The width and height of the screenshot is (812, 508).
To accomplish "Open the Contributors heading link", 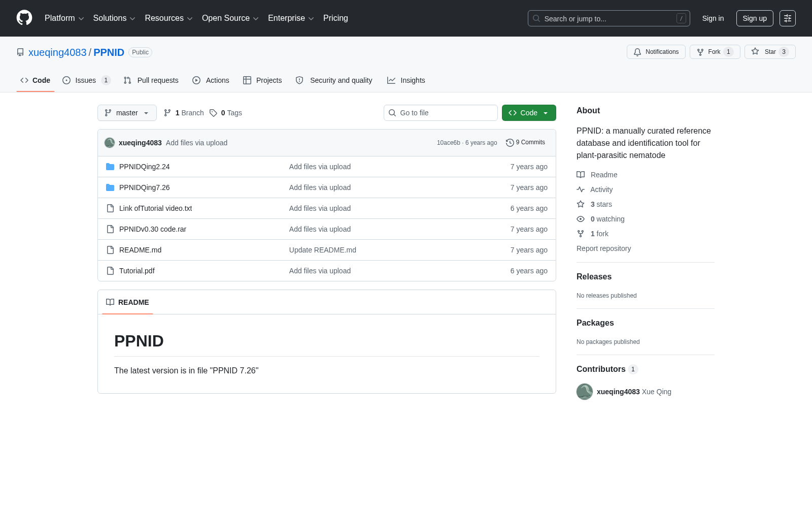I will coord(607,369).
